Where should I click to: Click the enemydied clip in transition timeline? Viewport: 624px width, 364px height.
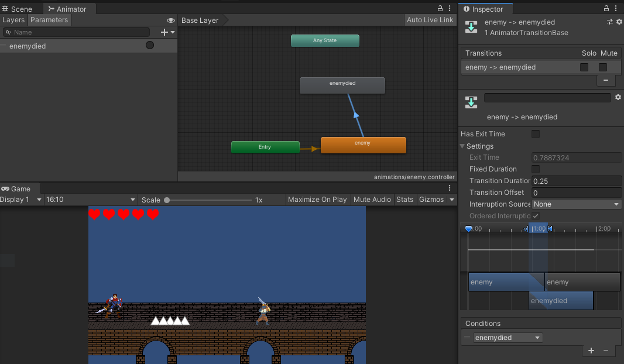tap(561, 301)
